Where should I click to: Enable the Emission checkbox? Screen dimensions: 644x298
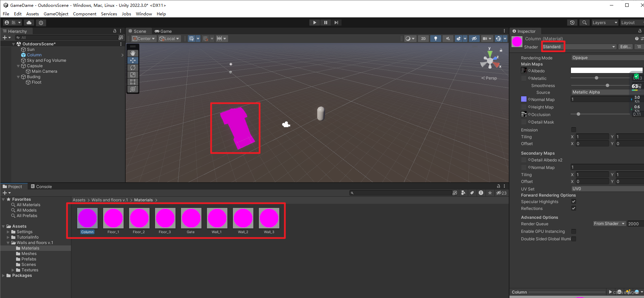(574, 130)
